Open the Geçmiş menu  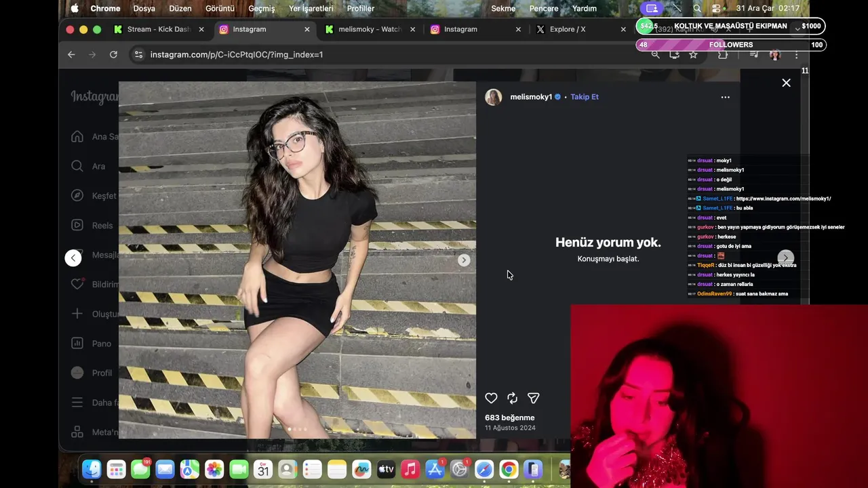pyautogui.click(x=262, y=8)
